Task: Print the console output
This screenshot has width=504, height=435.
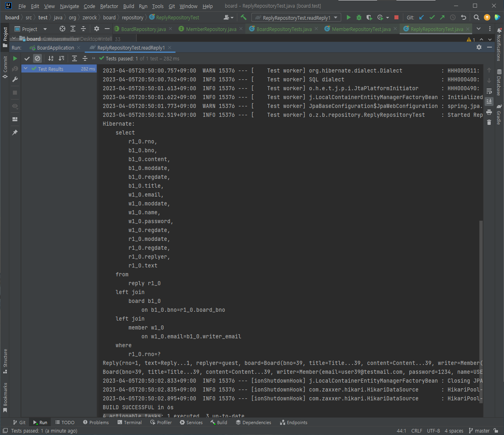Action: coord(489,112)
